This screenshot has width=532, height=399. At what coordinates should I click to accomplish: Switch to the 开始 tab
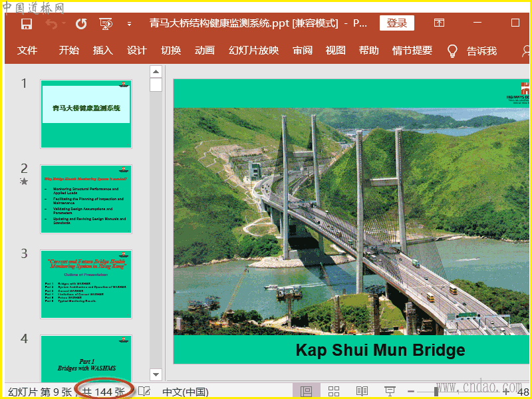point(69,51)
